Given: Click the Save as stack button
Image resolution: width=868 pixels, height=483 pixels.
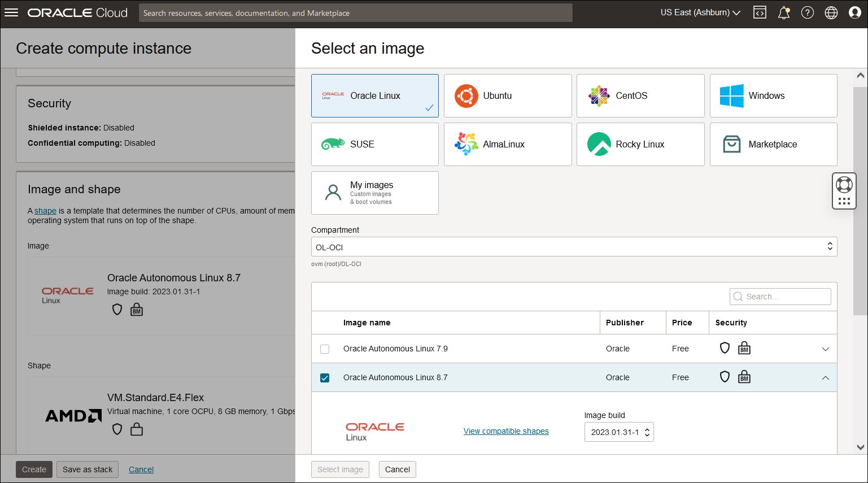Looking at the screenshot, I should pos(87,469).
